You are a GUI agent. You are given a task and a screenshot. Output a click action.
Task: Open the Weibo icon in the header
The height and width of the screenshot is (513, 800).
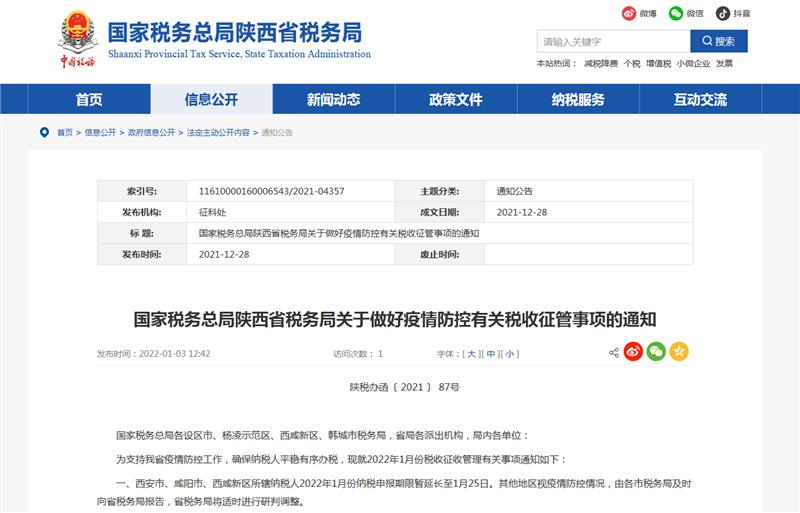[x=629, y=13]
